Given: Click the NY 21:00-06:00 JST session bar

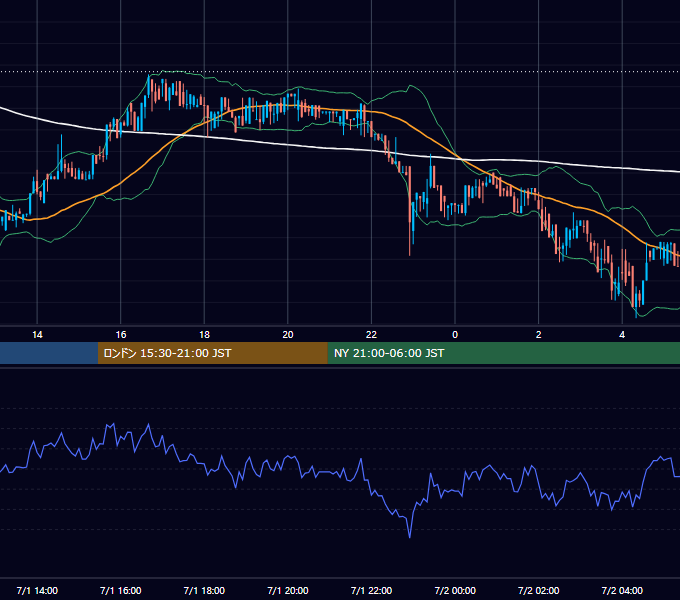Looking at the screenshot, I should click(503, 353).
